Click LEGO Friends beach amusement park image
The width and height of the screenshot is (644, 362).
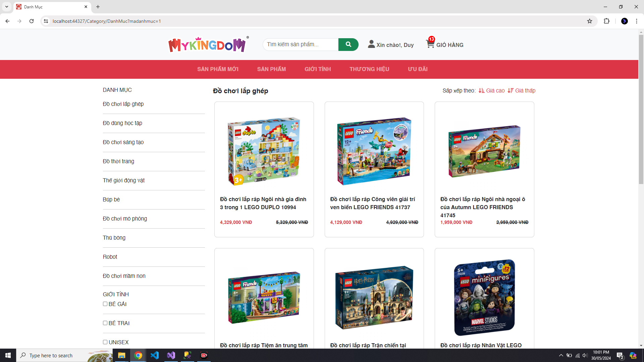click(374, 151)
